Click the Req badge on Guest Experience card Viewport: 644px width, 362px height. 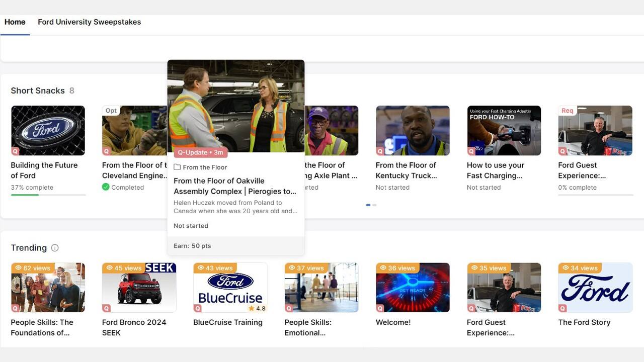(568, 111)
